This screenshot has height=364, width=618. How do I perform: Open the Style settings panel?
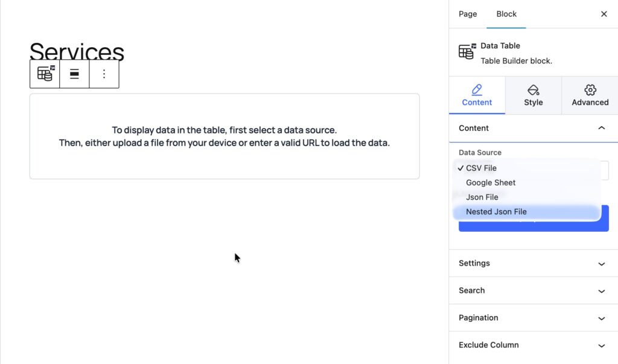(x=534, y=95)
